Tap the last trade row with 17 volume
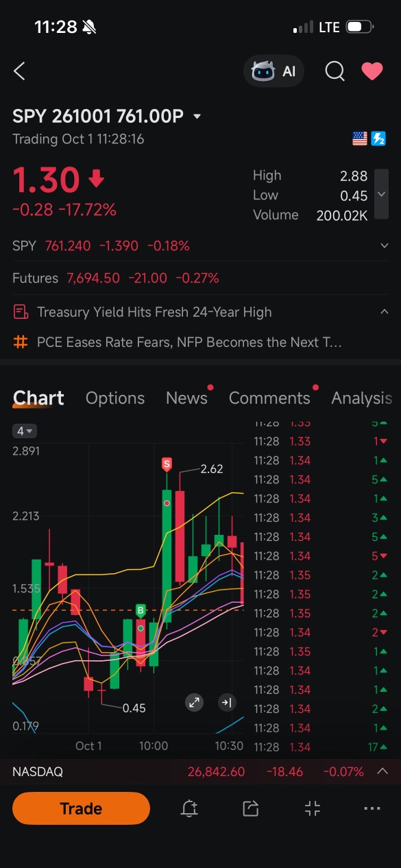 321,747
